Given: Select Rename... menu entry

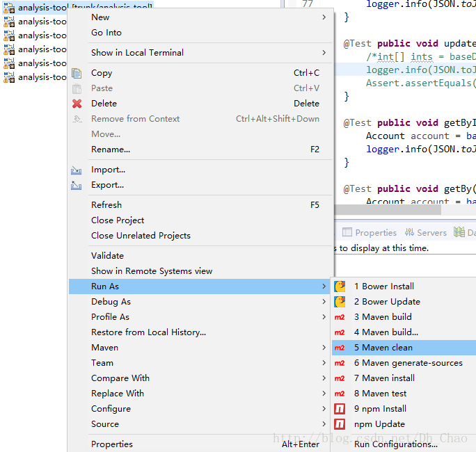Looking at the screenshot, I should pos(200,150).
